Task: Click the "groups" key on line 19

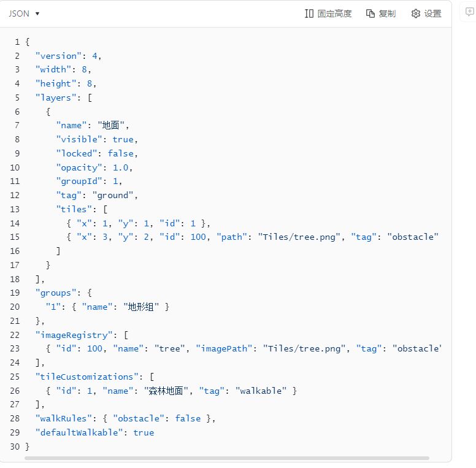Action: point(56,293)
